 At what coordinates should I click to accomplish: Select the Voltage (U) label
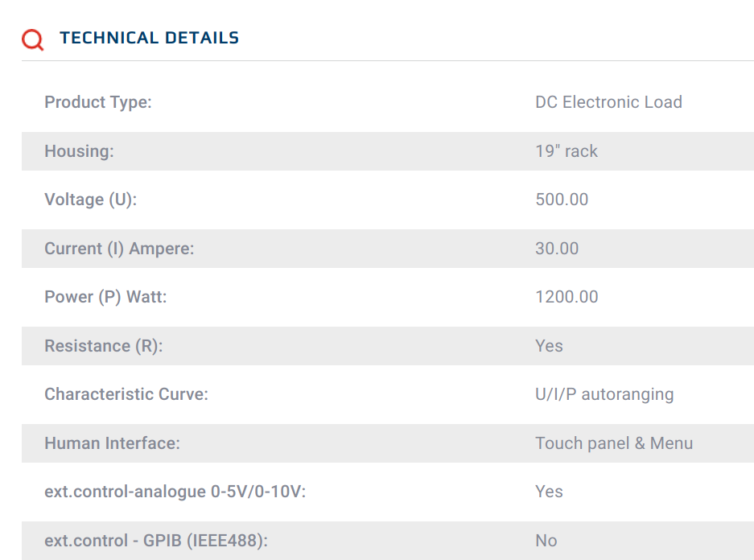[91, 200]
